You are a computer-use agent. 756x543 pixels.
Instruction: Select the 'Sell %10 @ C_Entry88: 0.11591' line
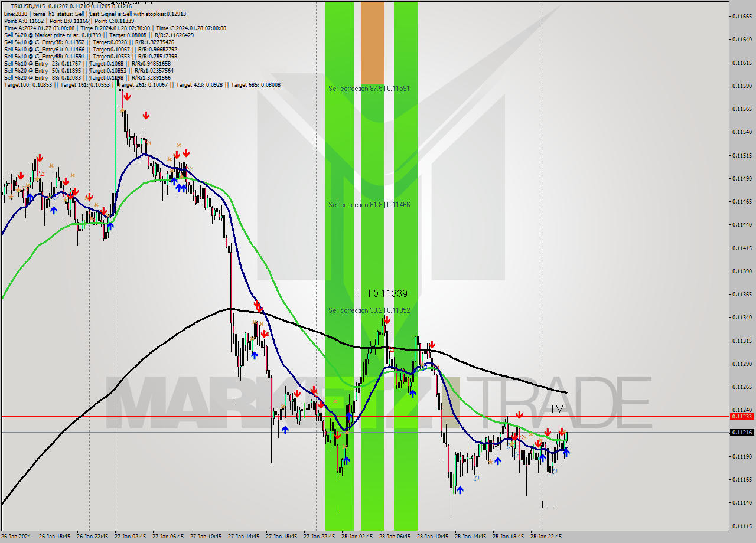point(90,56)
